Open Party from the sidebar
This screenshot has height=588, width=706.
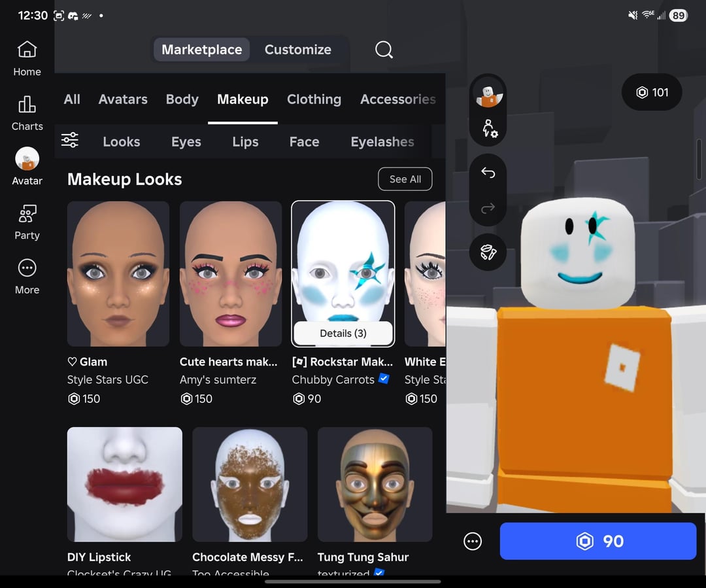(27, 222)
